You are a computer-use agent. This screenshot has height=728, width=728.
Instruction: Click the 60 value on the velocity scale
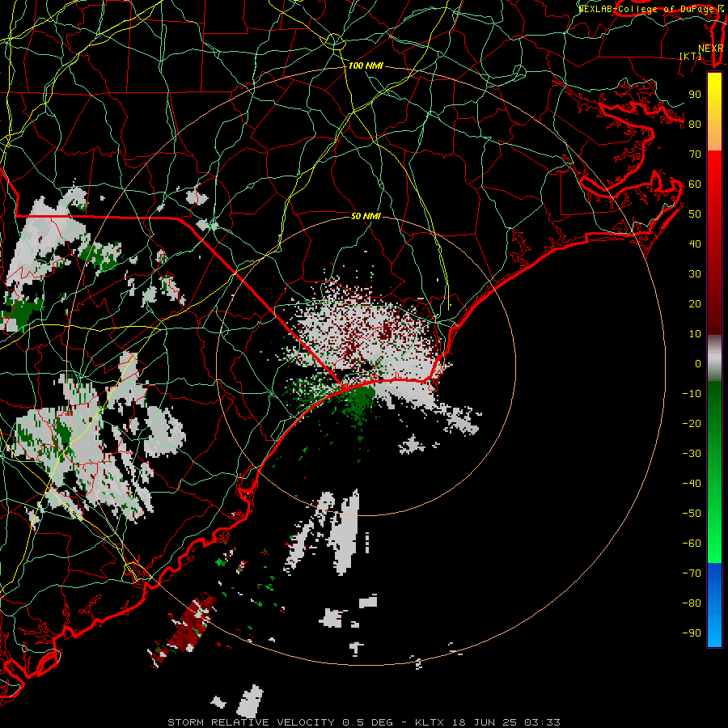coord(695,184)
